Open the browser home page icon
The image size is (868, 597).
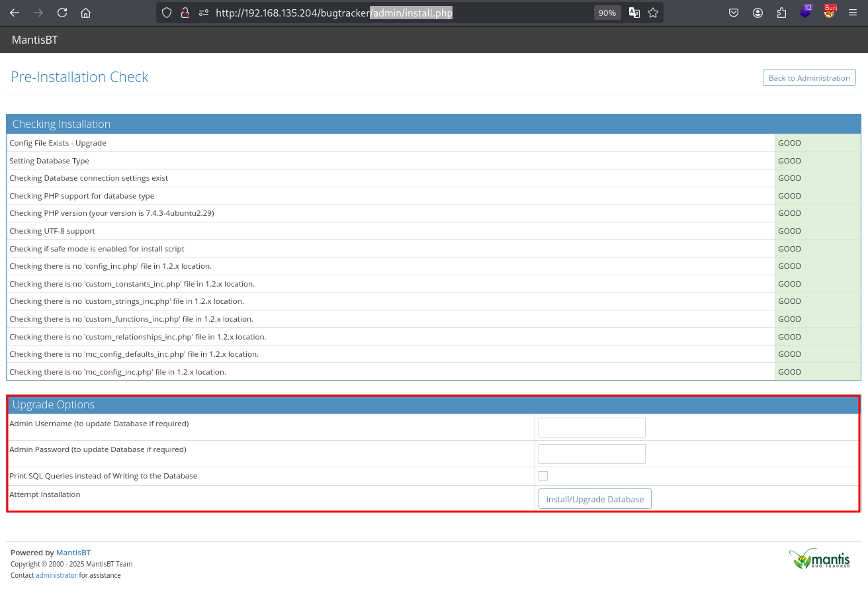point(85,13)
